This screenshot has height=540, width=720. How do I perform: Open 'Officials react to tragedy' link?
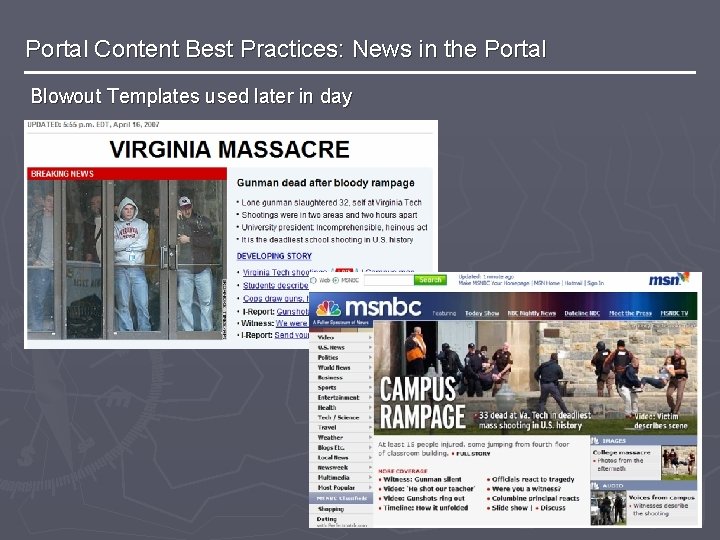533,479
